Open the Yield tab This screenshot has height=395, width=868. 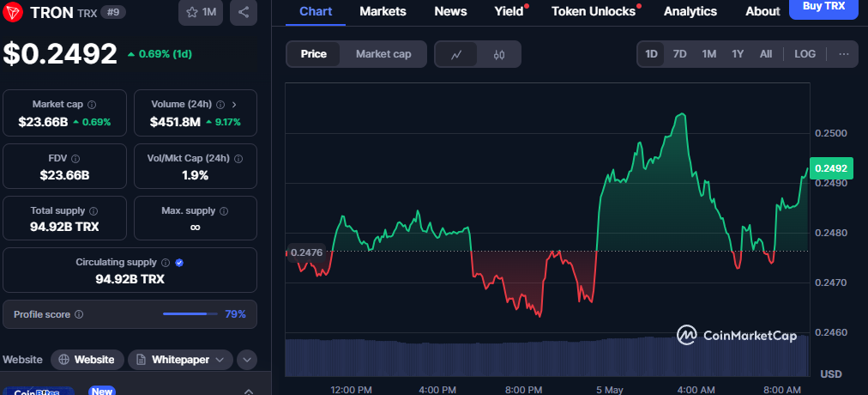pos(509,11)
